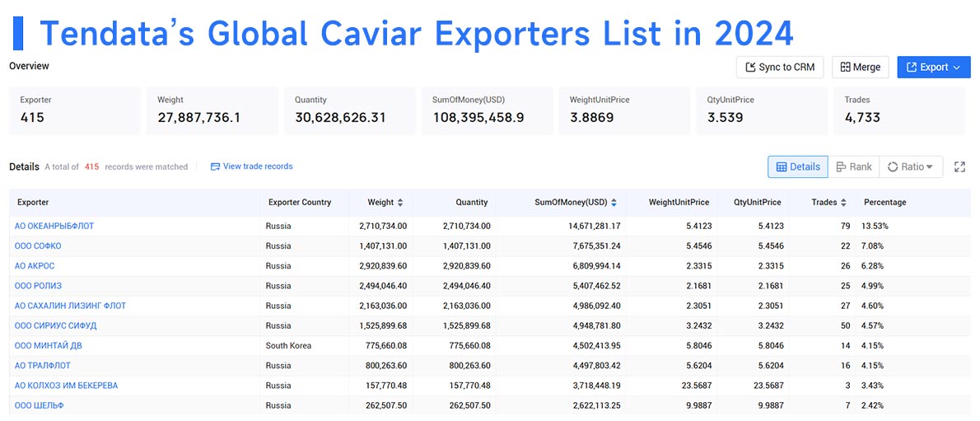980x421 pixels.
Task: Open exporter АО ОКЕАНРЫБФЛОТ link
Action: pos(54,226)
